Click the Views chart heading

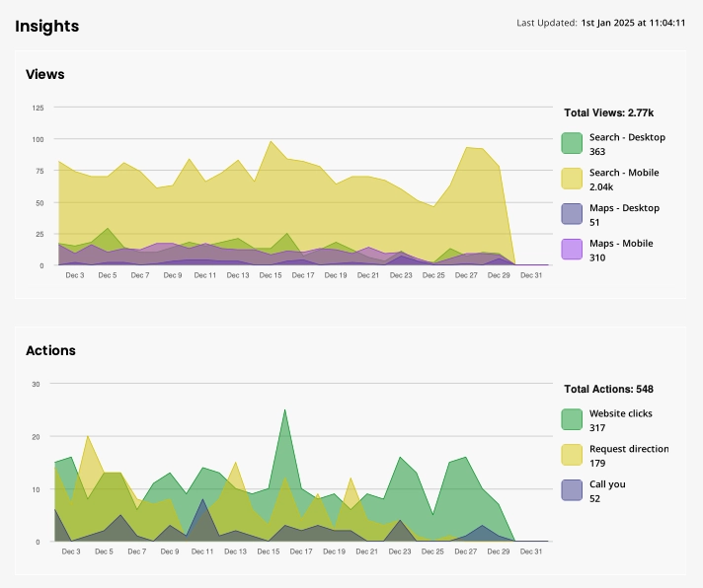pos(44,74)
